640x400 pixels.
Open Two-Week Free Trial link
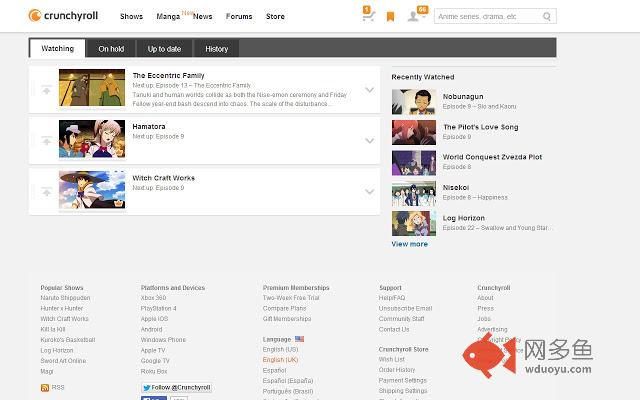tap(291, 298)
